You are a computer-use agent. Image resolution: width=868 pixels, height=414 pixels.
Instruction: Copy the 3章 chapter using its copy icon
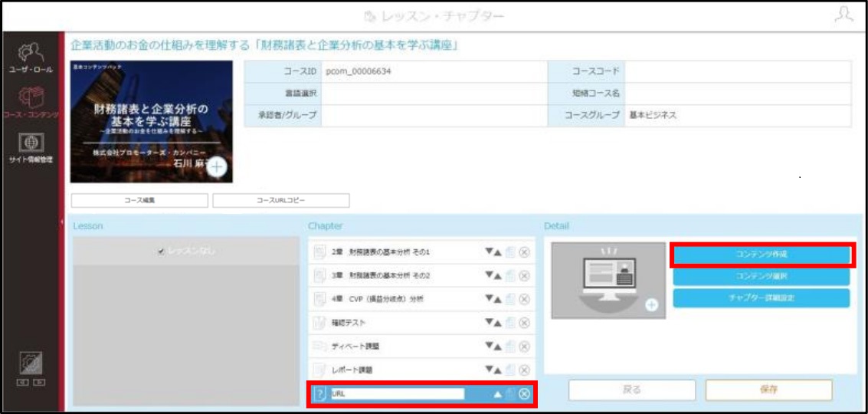point(510,275)
